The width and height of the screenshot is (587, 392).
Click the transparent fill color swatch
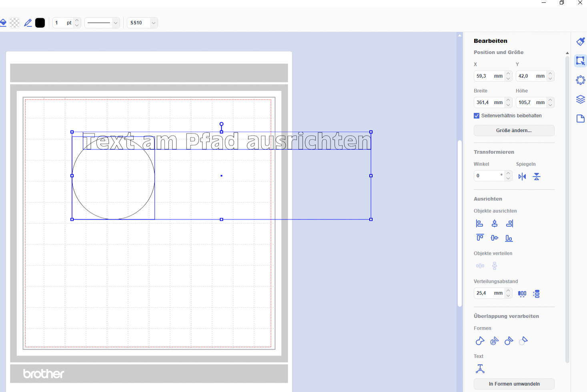(14, 23)
